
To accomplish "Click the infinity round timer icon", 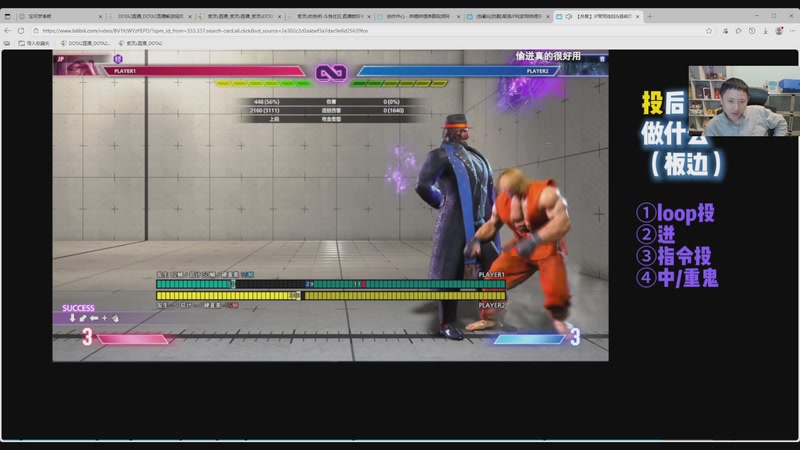I will coord(331,73).
